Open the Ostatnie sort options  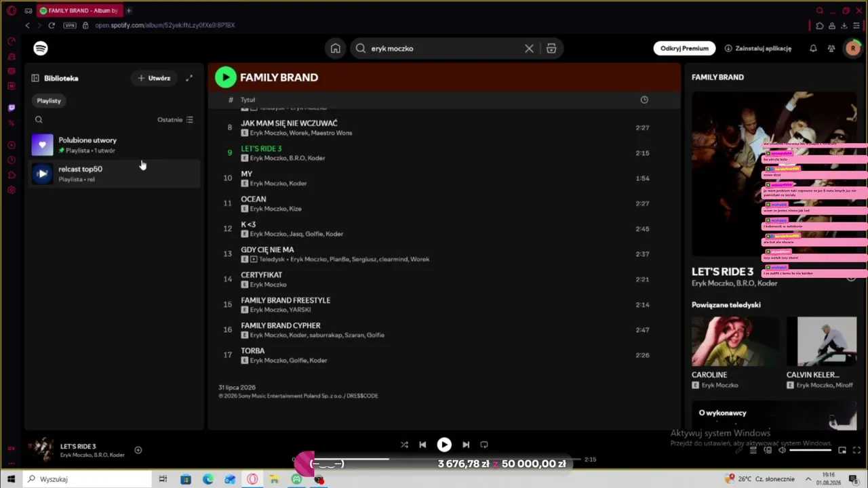[175, 120]
